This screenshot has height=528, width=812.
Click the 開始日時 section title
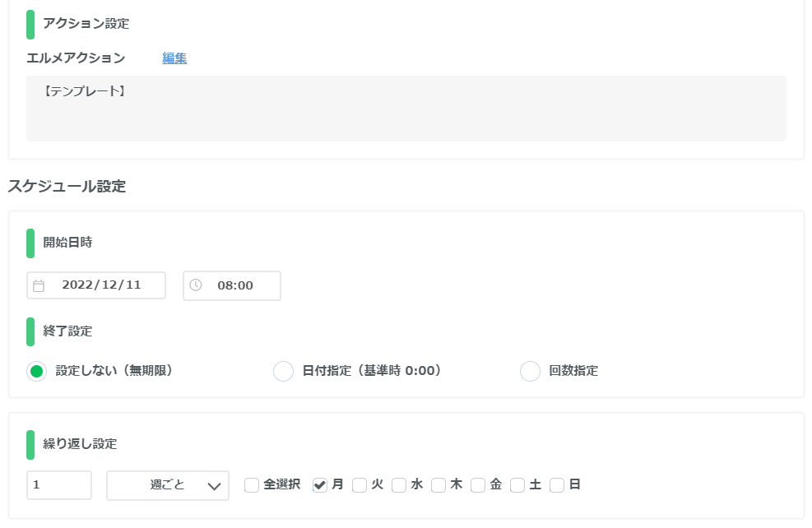pos(67,243)
